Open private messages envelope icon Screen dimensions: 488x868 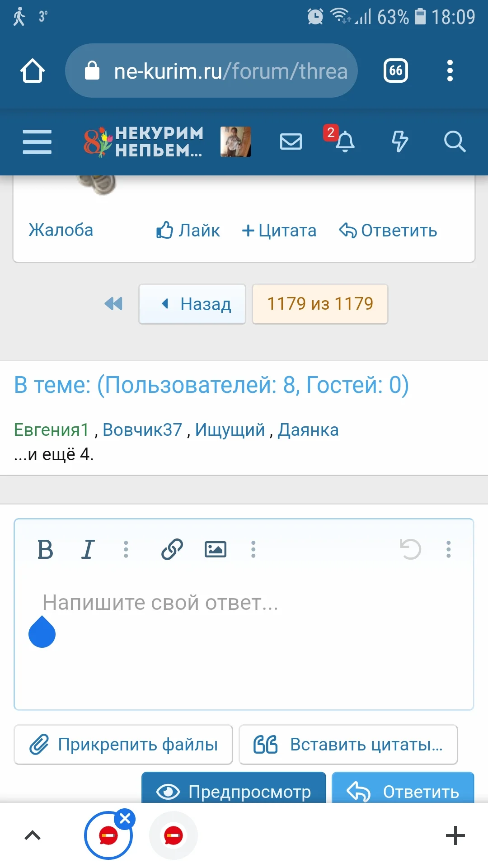click(291, 142)
